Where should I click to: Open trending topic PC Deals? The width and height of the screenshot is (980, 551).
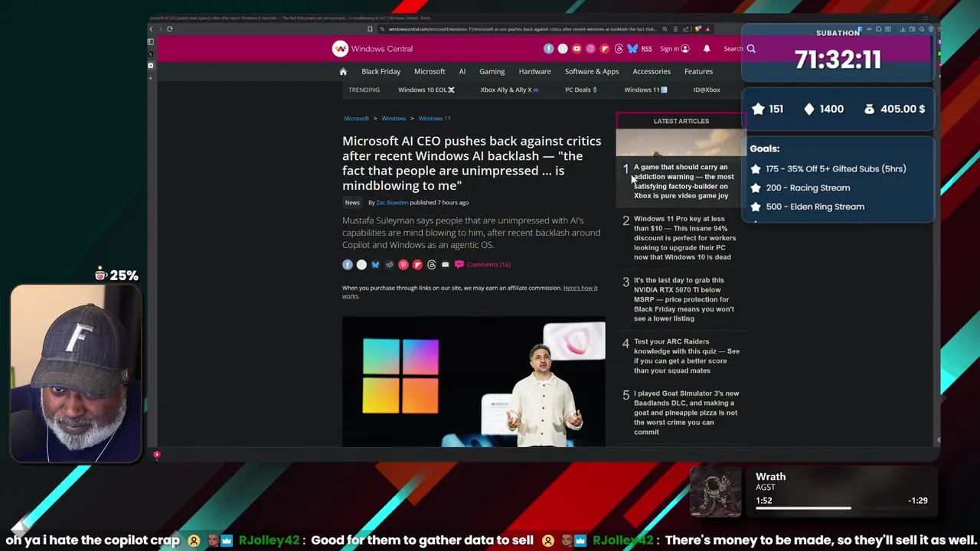click(x=580, y=90)
